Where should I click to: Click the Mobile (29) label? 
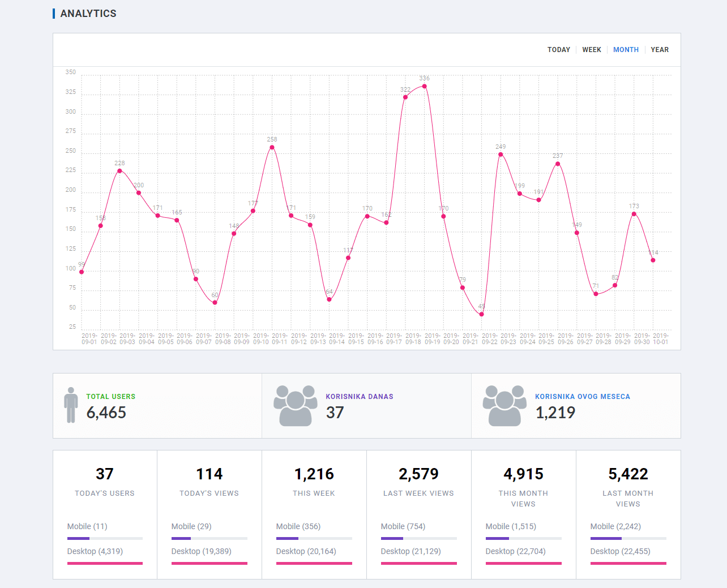191,526
